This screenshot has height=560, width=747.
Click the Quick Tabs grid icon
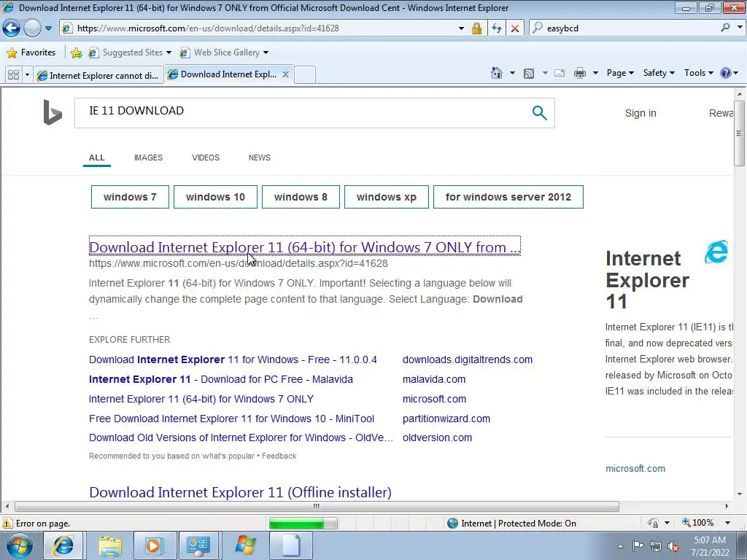(13, 75)
